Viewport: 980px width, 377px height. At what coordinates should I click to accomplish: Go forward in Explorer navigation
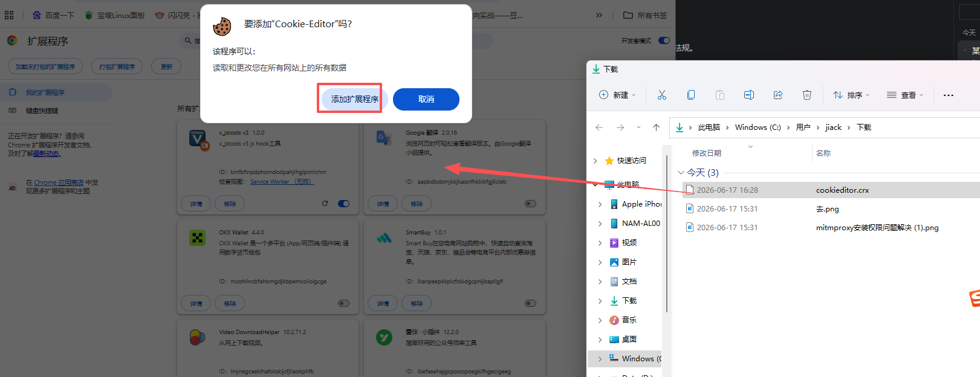click(x=620, y=127)
